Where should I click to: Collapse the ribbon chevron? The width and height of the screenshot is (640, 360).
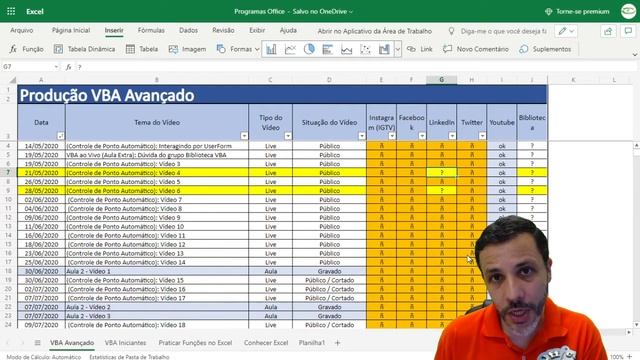(x=635, y=54)
